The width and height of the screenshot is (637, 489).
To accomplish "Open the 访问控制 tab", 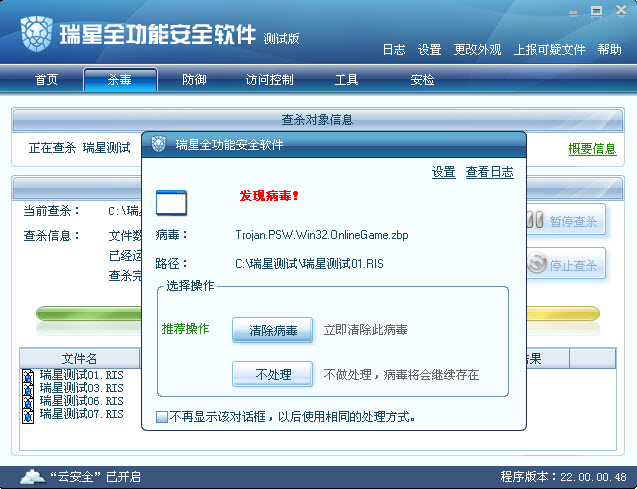I will 269,80.
